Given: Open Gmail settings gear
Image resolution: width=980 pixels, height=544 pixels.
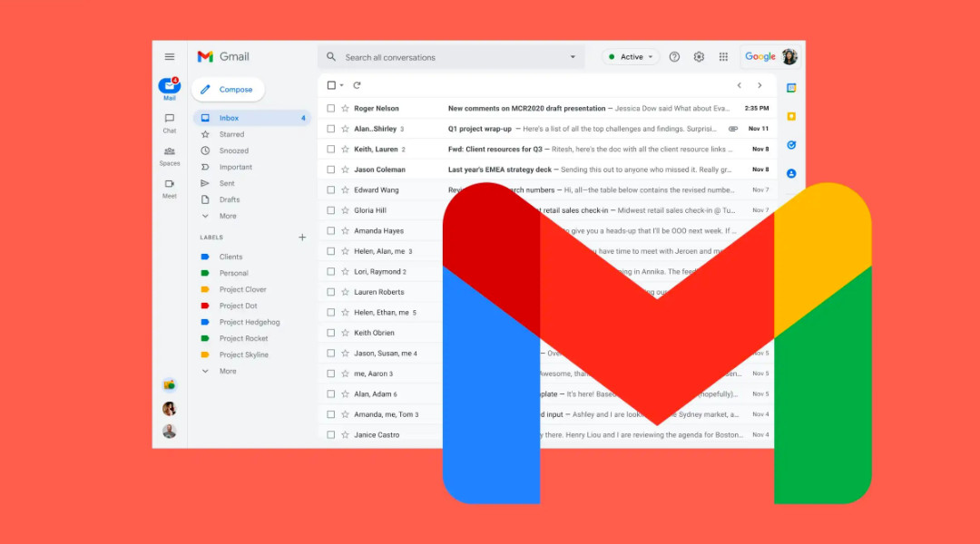Looking at the screenshot, I should [x=699, y=56].
